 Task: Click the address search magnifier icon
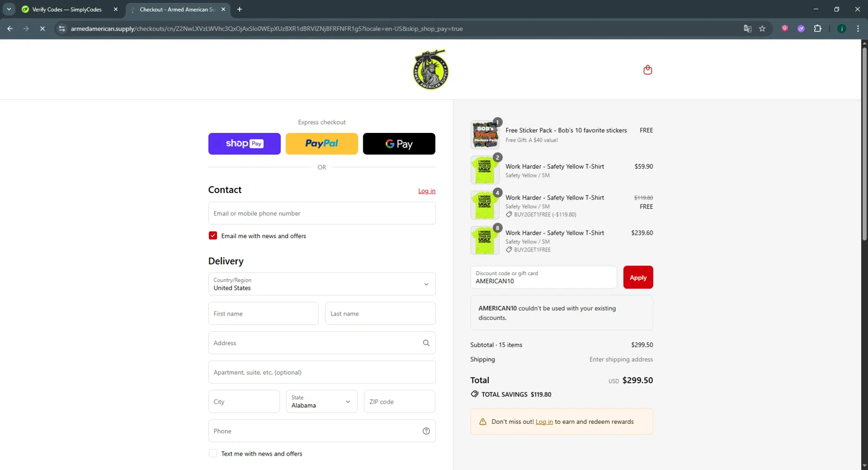pos(426,343)
